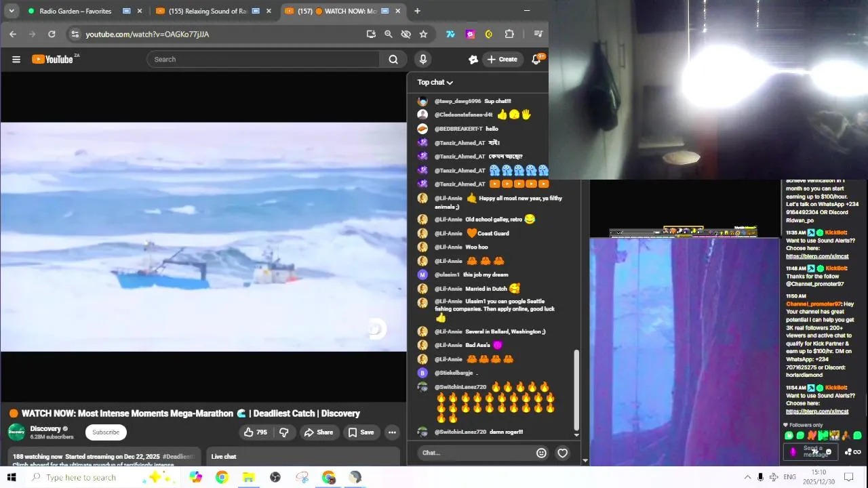Select the WATCH NOW YouTube tab

pos(342,11)
